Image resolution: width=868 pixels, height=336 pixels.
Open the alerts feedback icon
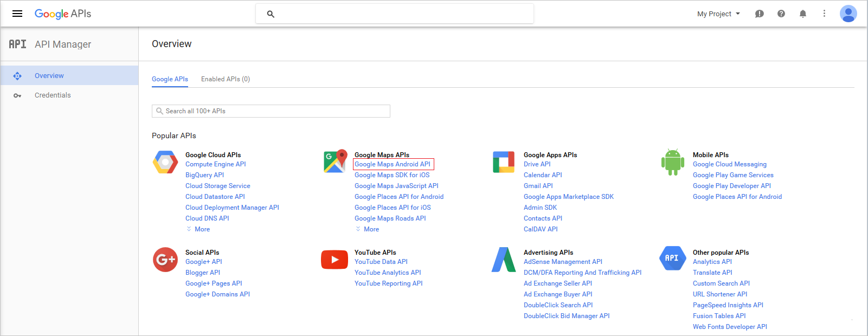point(760,14)
